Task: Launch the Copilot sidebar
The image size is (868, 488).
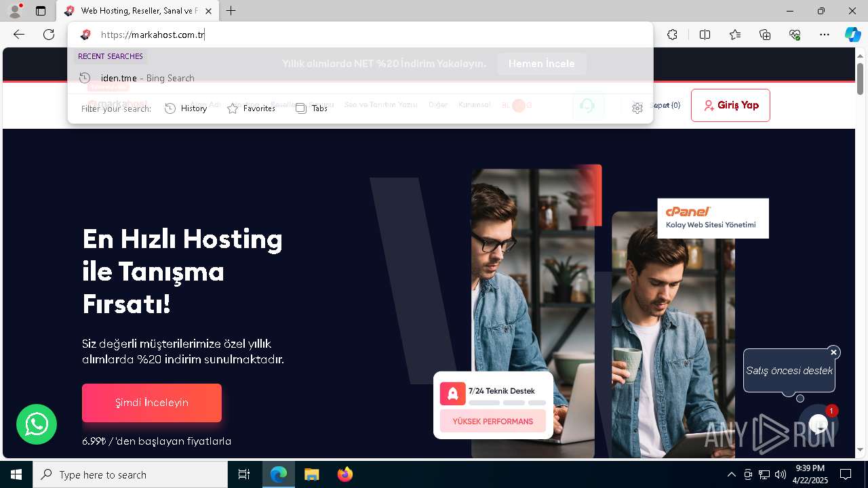Action: click(x=852, y=35)
